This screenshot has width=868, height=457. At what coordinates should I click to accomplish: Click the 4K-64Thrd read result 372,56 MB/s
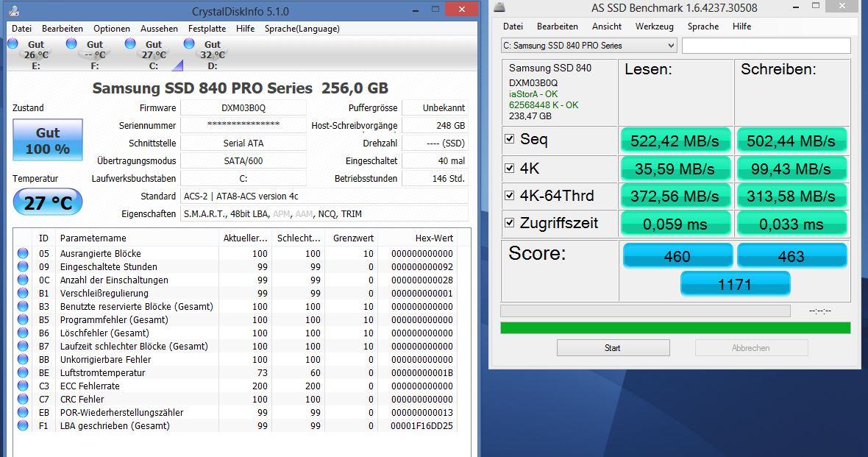(675, 196)
